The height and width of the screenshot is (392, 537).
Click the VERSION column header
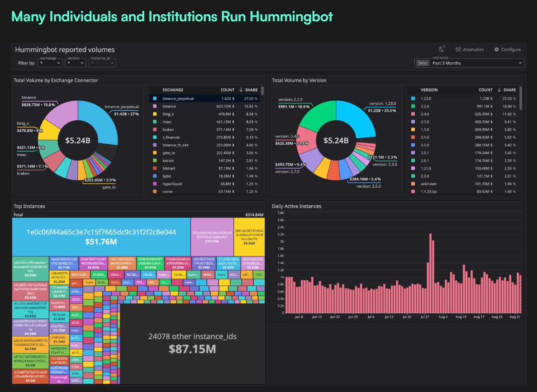click(429, 90)
